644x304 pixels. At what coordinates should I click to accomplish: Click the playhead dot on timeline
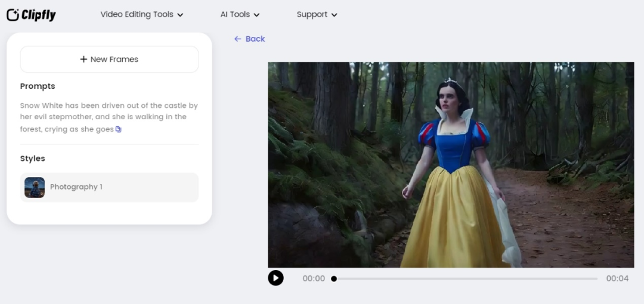(x=334, y=278)
